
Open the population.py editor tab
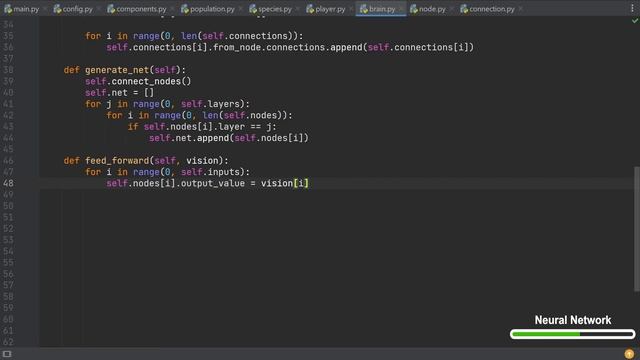pyautogui.click(x=212, y=9)
